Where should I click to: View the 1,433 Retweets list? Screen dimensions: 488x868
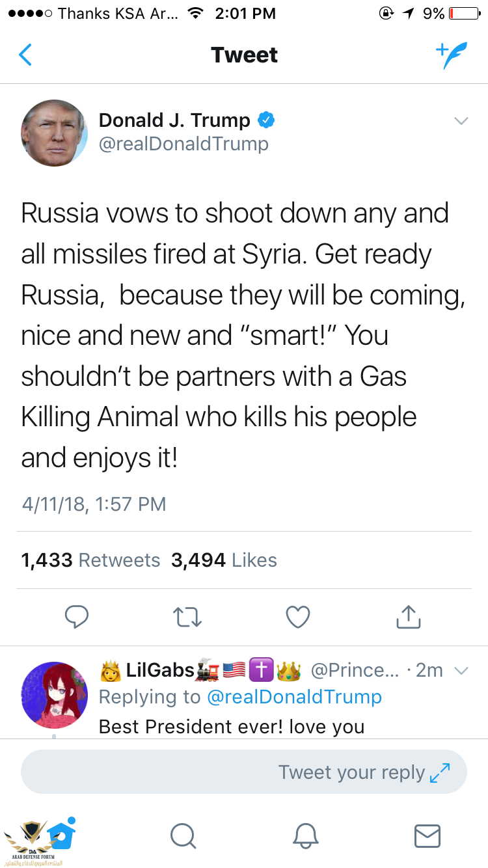90,560
